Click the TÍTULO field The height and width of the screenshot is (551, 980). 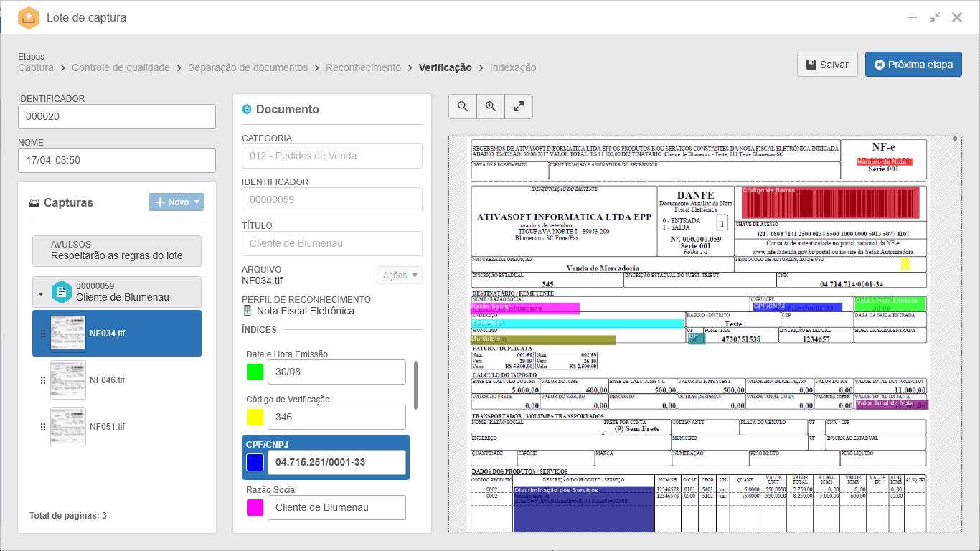[x=332, y=243]
